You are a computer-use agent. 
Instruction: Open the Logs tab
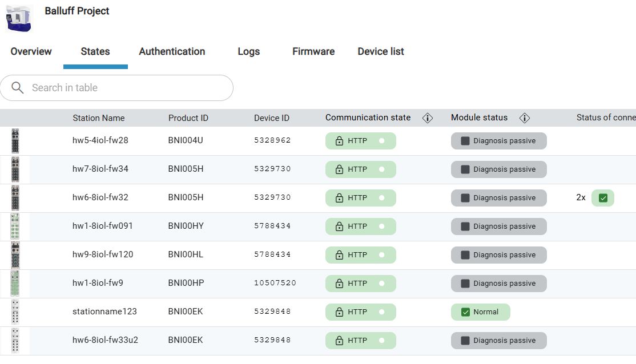[248, 51]
